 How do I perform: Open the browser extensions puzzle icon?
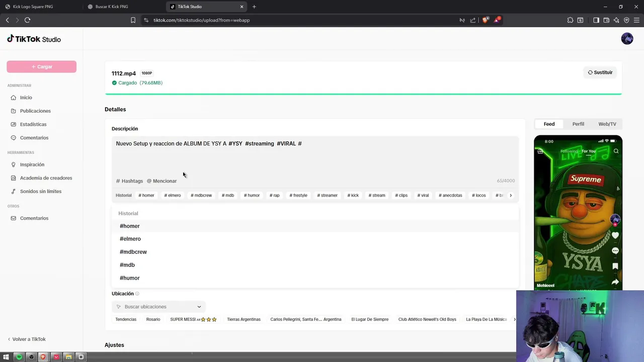(x=570, y=20)
